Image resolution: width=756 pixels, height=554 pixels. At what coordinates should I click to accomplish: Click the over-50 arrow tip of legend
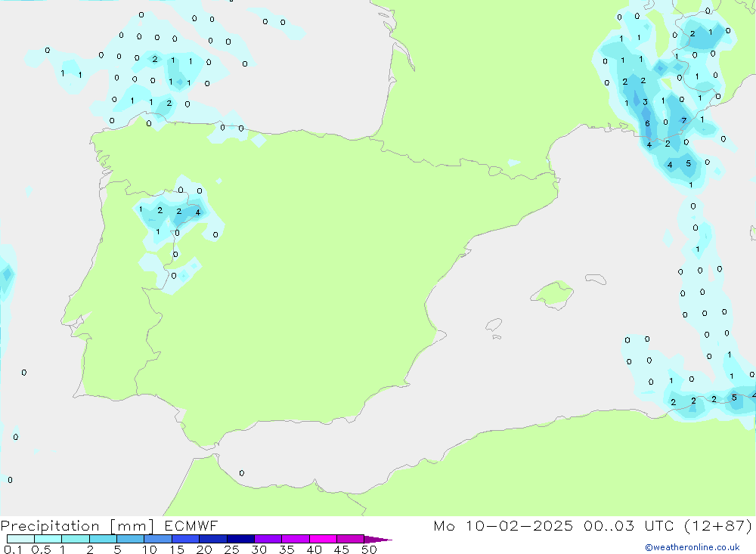pos(378,540)
